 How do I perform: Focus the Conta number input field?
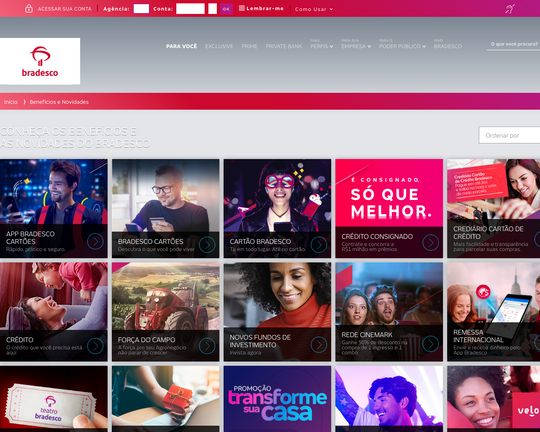(190, 9)
